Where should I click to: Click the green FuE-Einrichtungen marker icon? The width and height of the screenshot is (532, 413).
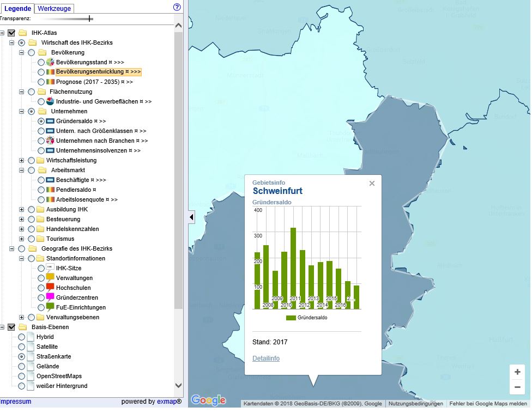click(x=50, y=307)
